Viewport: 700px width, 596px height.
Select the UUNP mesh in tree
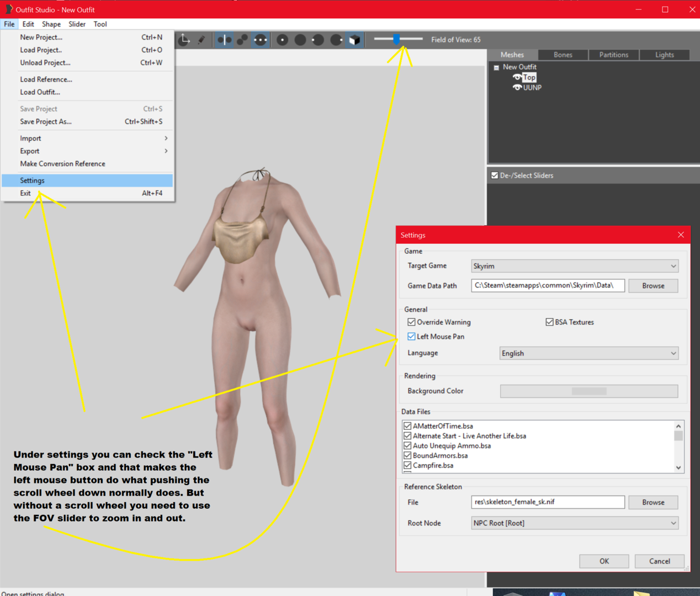(x=532, y=87)
